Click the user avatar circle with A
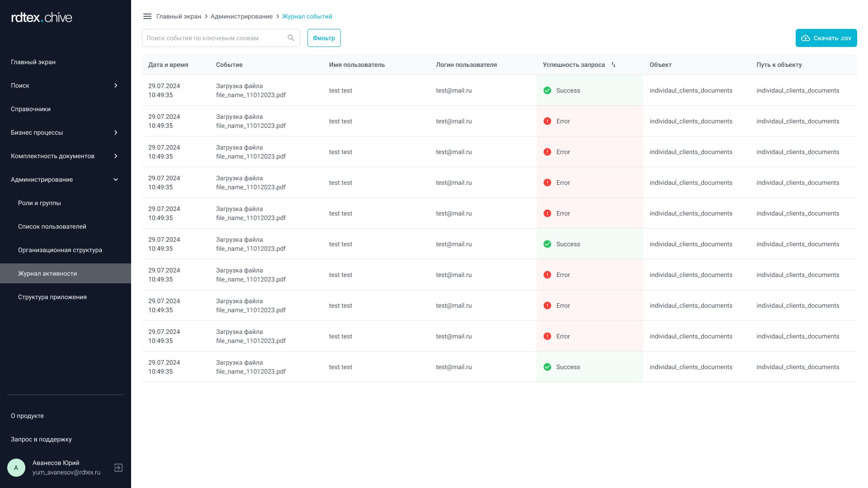The image size is (868, 488). tap(16, 468)
